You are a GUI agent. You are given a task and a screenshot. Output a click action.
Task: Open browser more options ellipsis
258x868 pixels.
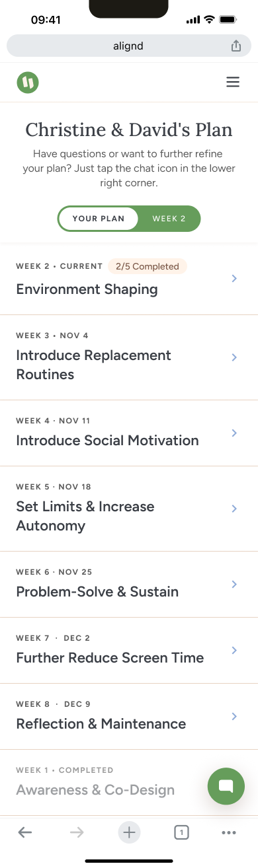229,832
